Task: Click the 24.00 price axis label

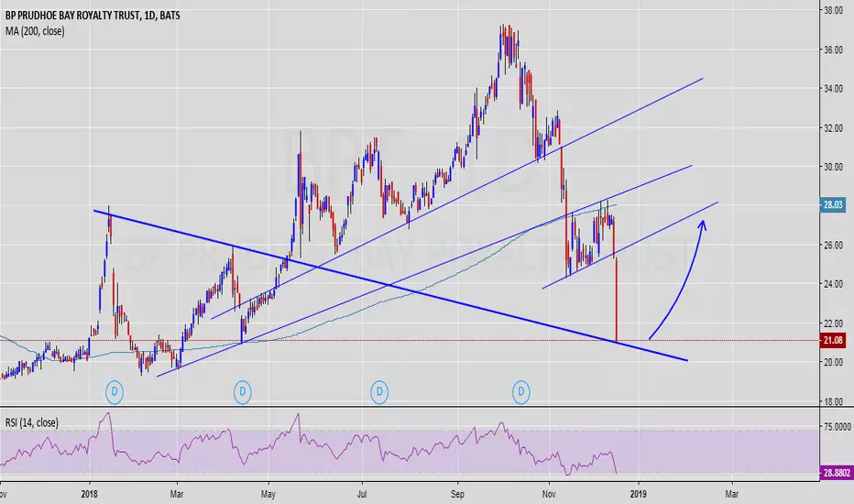Action: pyautogui.click(x=833, y=284)
